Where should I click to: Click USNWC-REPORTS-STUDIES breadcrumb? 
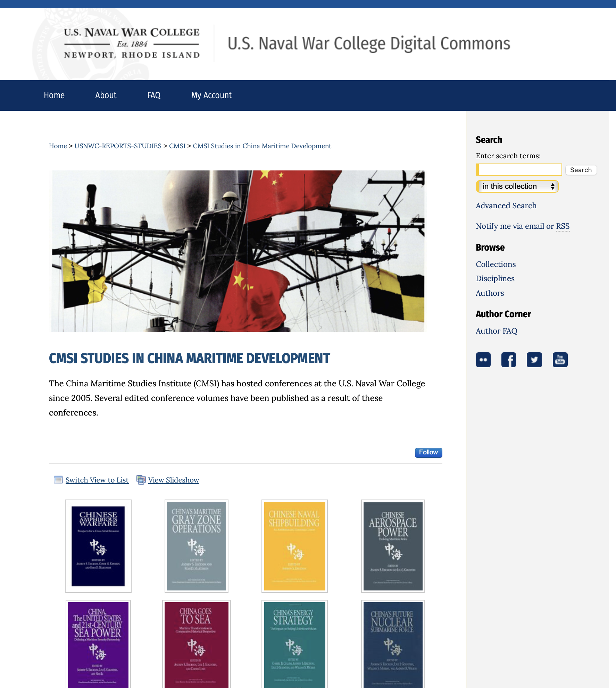(x=118, y=146)
